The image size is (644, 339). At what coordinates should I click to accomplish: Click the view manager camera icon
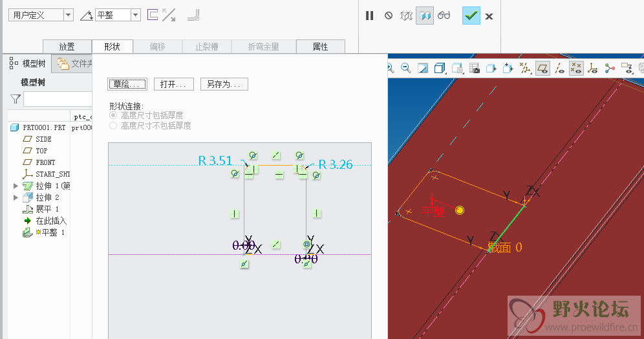point(475,68)
